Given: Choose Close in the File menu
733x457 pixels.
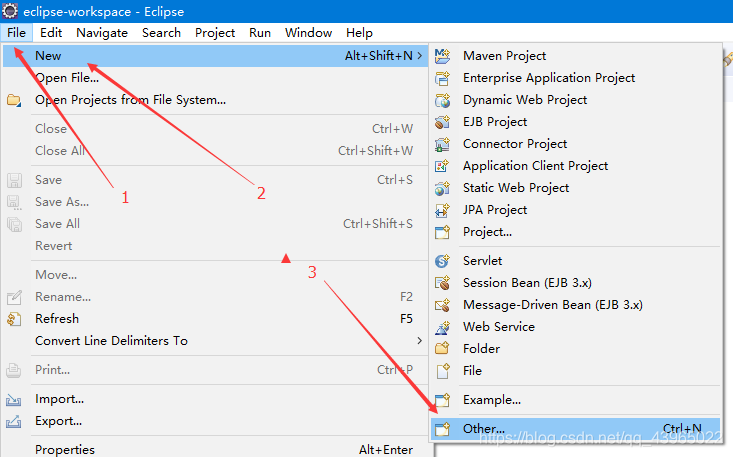Looking at the screenshot, I should tap(51, 129).
